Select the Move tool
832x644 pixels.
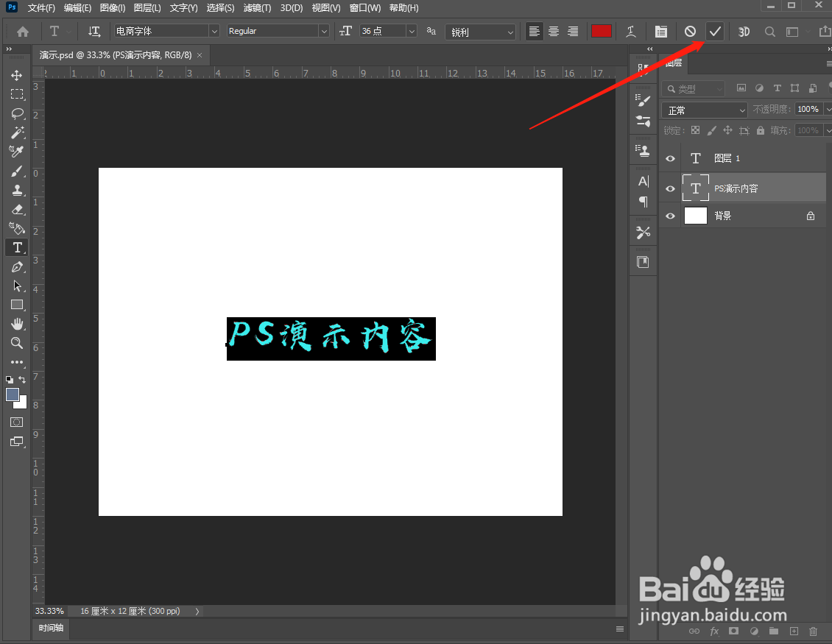click(x=16, y=75)
